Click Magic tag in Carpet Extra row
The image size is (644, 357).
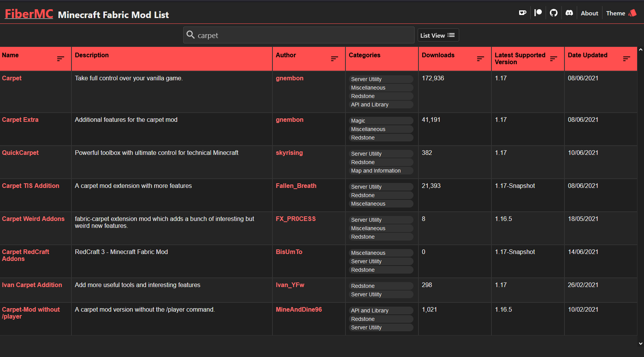tap(381, 121)
